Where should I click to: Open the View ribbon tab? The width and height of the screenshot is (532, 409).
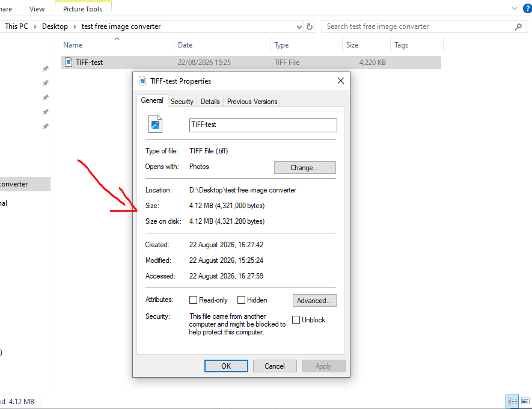37,9
